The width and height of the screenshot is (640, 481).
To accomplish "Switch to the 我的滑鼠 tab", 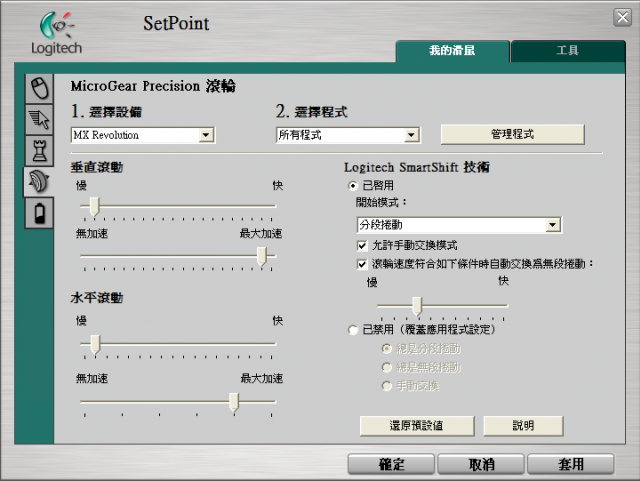I will 452,51.
